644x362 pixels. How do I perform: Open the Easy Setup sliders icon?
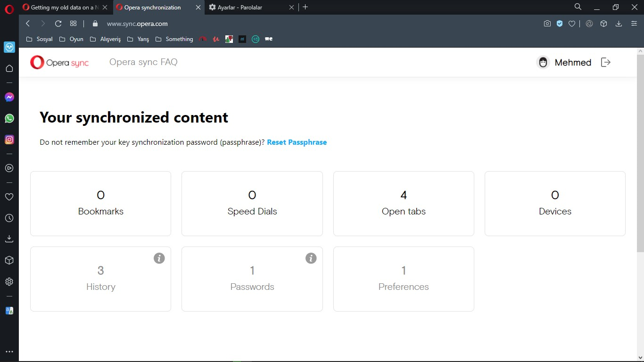point(634,24)
